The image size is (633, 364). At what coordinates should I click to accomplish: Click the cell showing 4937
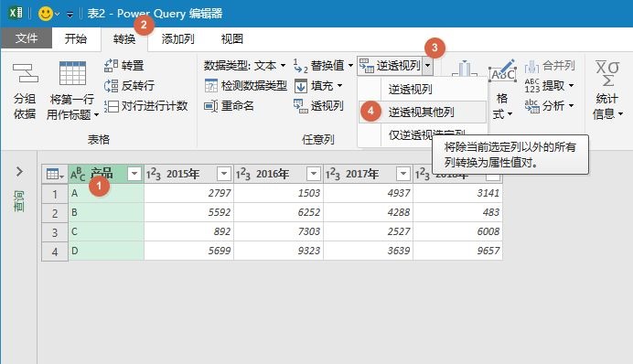pyautogui.click(x=368, y=193)
